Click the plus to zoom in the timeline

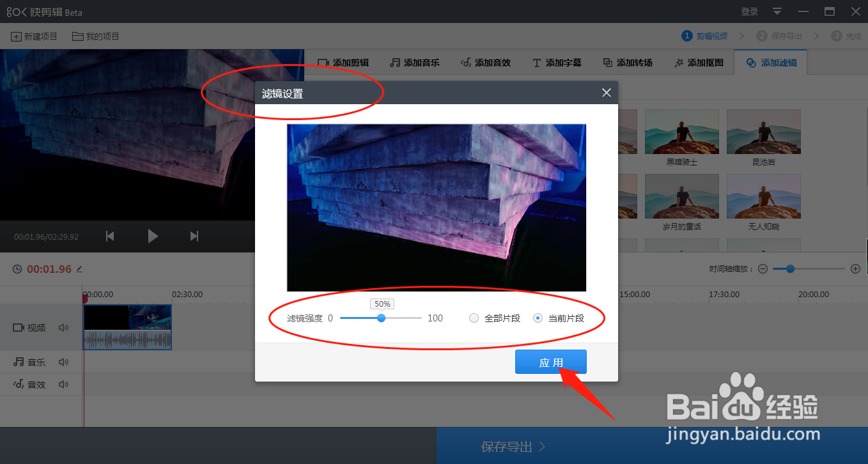point(855,268)
